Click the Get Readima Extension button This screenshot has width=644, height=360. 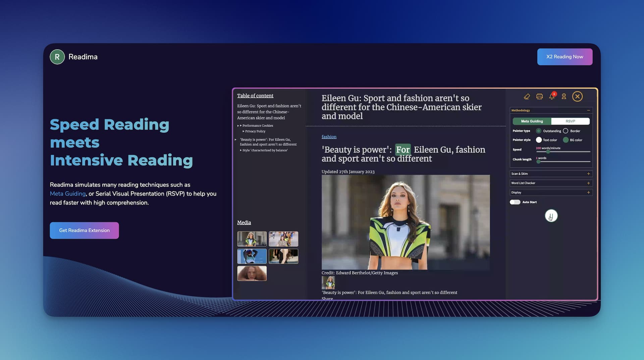[84, 230]
